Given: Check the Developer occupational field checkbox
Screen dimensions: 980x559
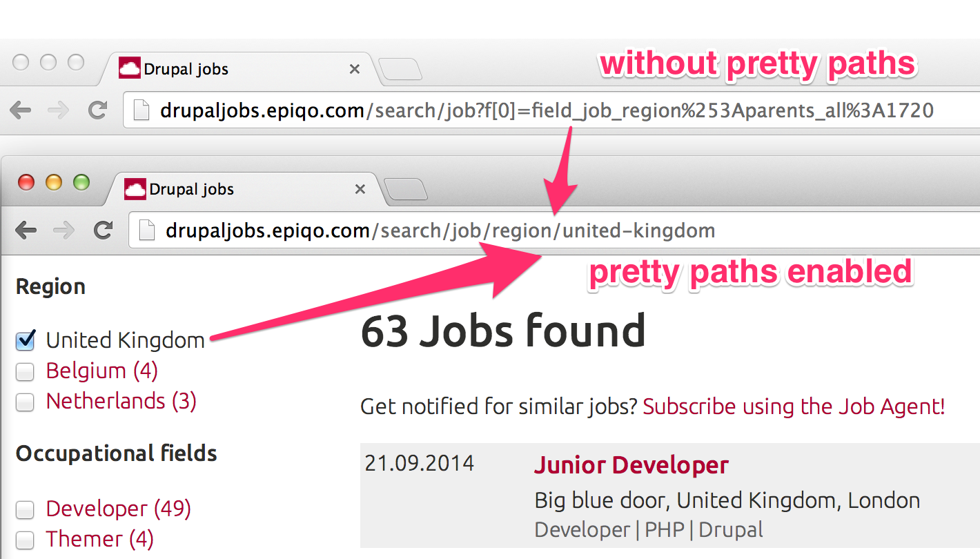Looking at the screenshot, I should coord(25,510).
